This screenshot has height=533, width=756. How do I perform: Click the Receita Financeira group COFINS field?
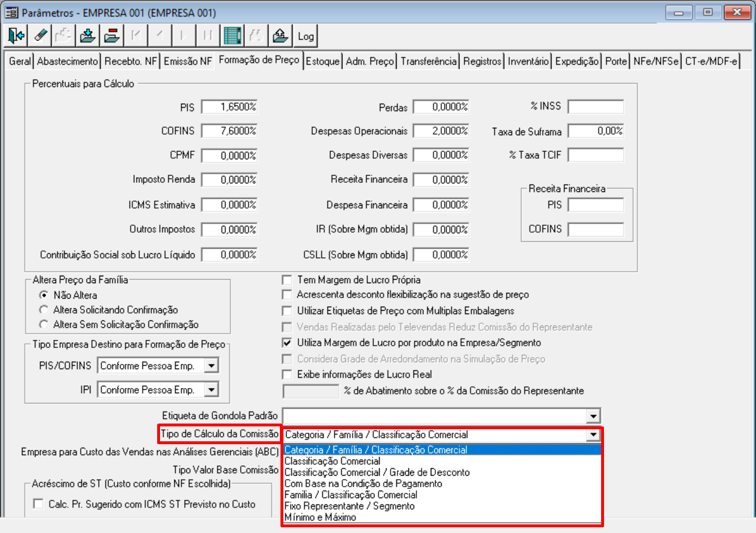[x=595, y=229]
